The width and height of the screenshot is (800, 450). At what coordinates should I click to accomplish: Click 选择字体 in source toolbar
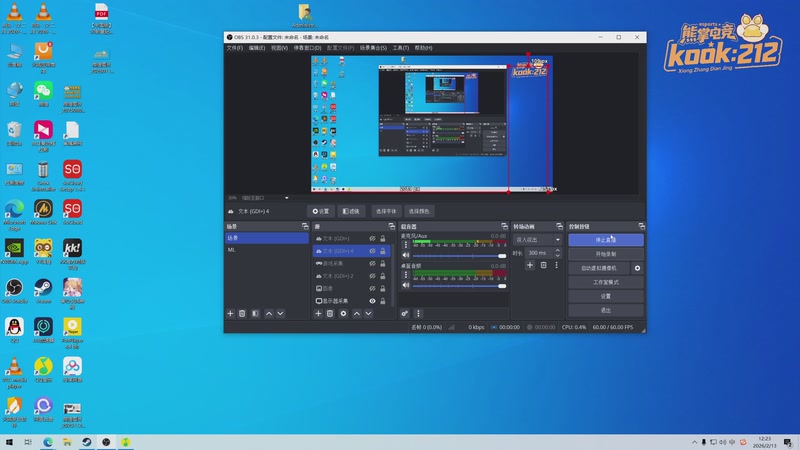(x=386, y=211)
